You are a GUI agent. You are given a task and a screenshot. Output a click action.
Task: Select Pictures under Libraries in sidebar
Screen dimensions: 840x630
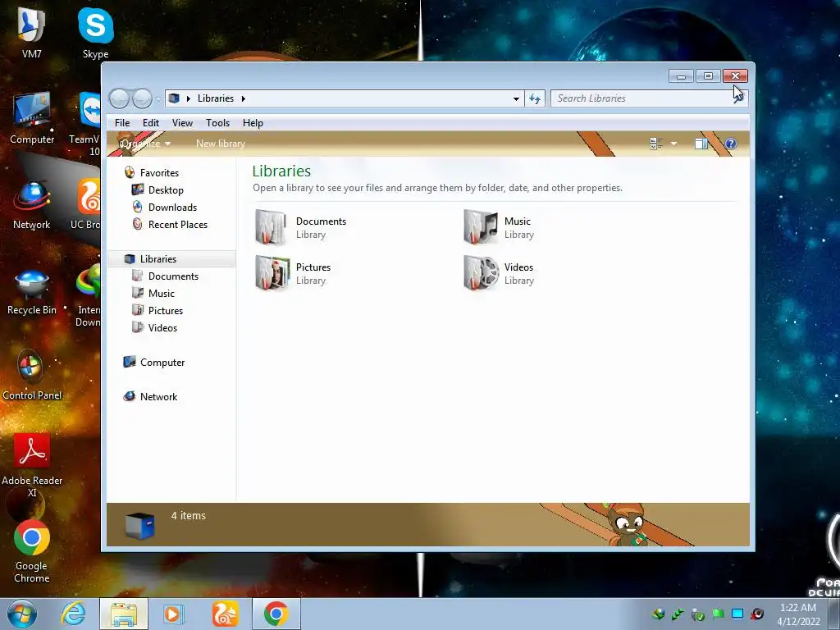(165, 310)
